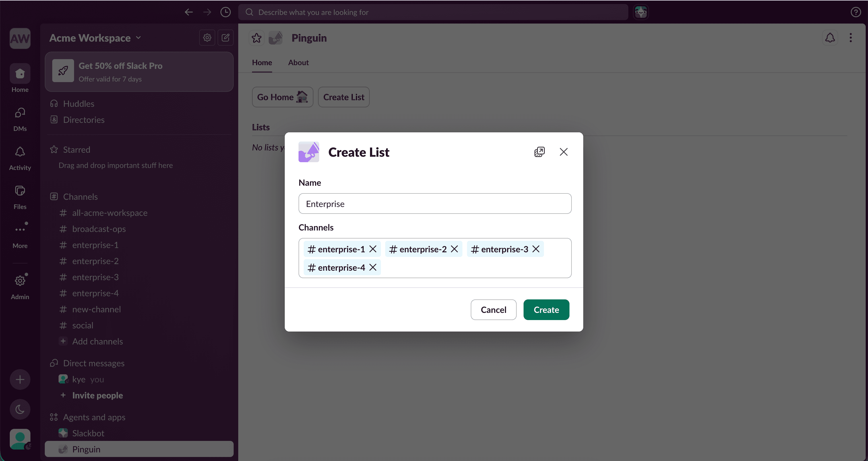The width and height of the screenshot is (868, 461).
Task: Remove enterprise-3 from channels
Action: click(536, 249)
